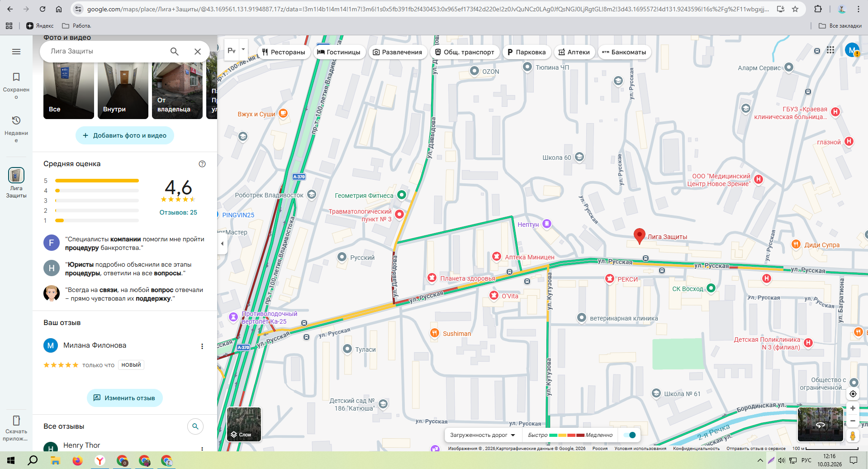The width and height of the screenshot is (868, 469).
Task: Open the Chrome extensions puzzle icon
Action: tap(818, 9)
